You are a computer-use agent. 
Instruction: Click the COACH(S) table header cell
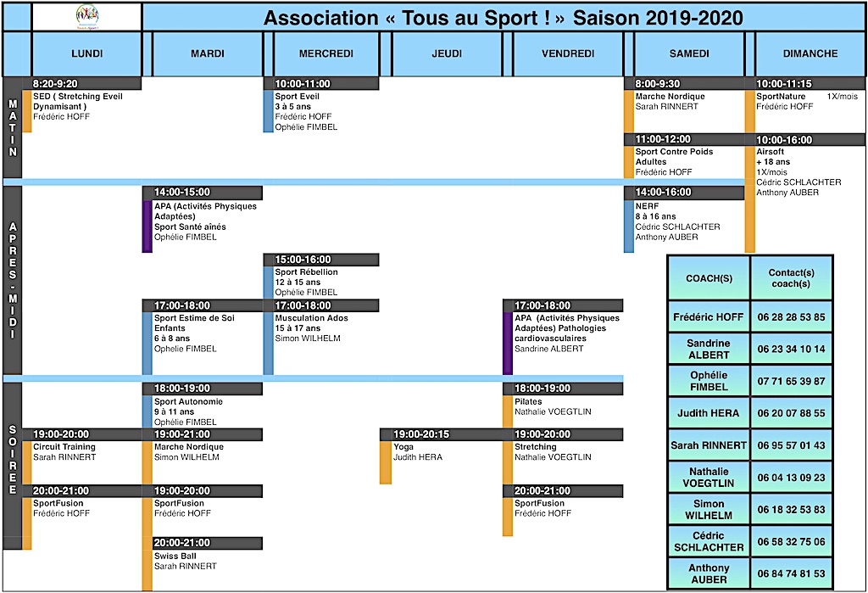pyautogui.click(x=708, y=277)
